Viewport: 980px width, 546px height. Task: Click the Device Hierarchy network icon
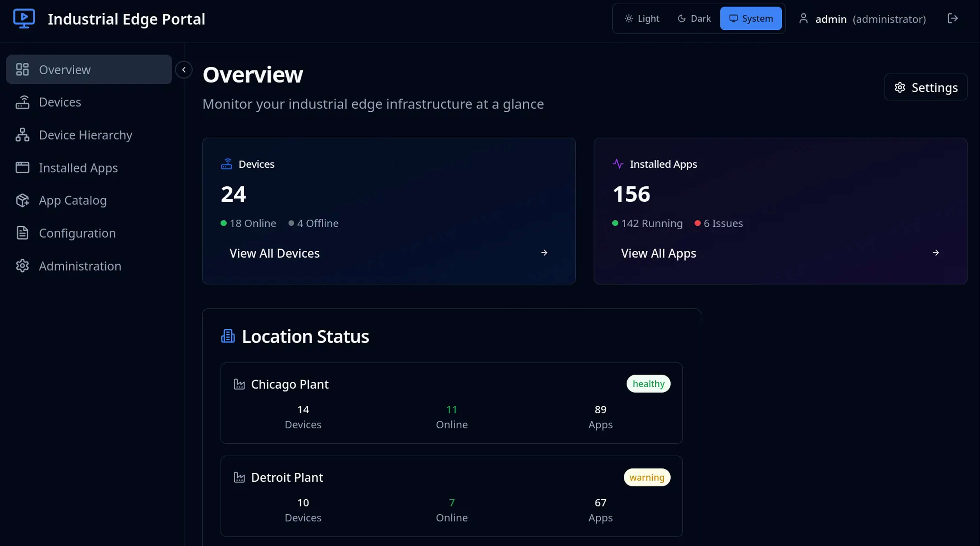tap(23, 135)
